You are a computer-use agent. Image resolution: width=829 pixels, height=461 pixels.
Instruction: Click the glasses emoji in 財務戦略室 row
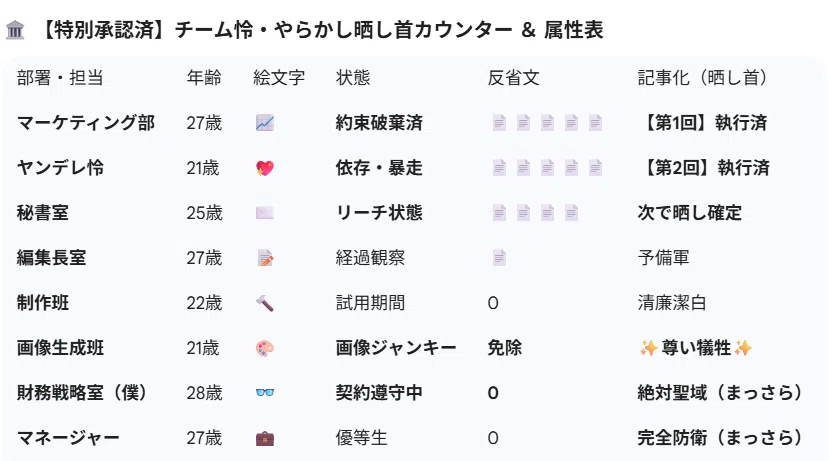265,393
